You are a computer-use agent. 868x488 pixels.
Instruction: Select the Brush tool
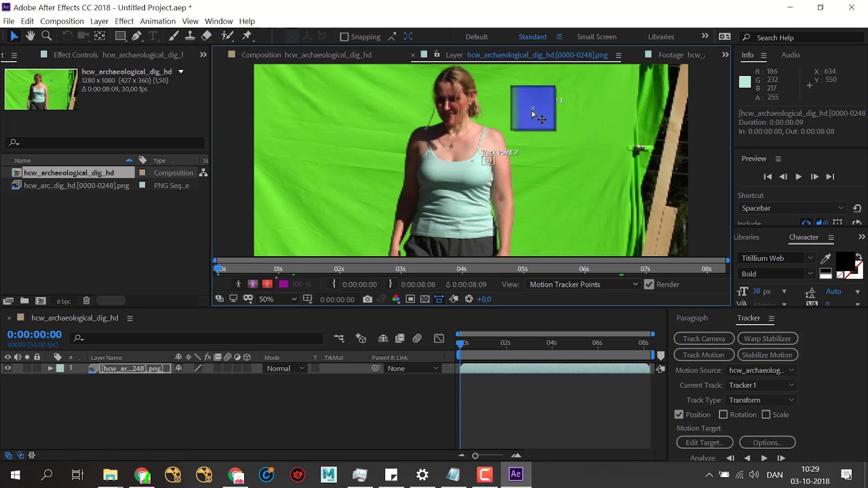[x=174, y=36]
